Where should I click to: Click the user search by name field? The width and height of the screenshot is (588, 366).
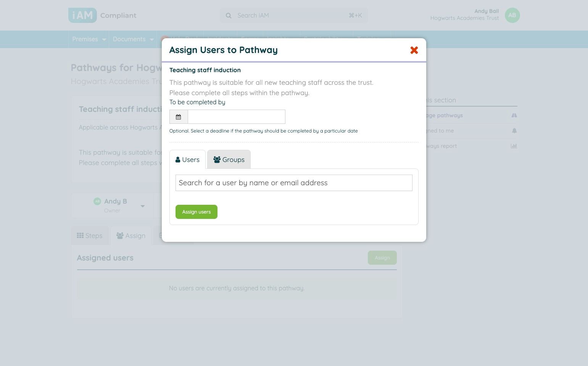(293, 183)
